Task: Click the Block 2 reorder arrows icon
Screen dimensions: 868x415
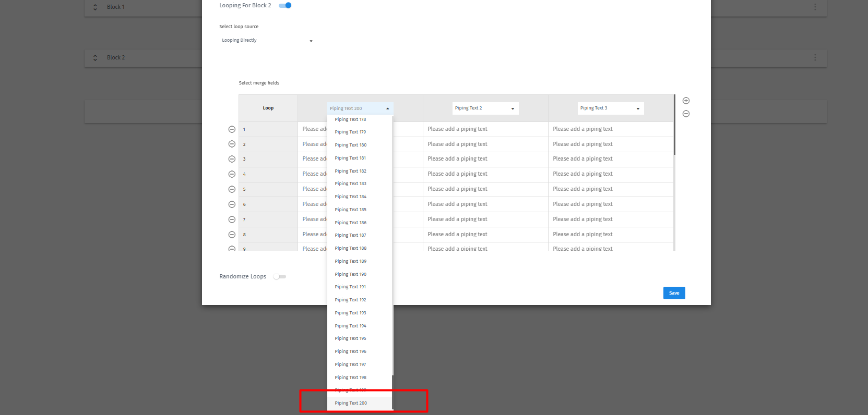Action: tap(95, 58)
